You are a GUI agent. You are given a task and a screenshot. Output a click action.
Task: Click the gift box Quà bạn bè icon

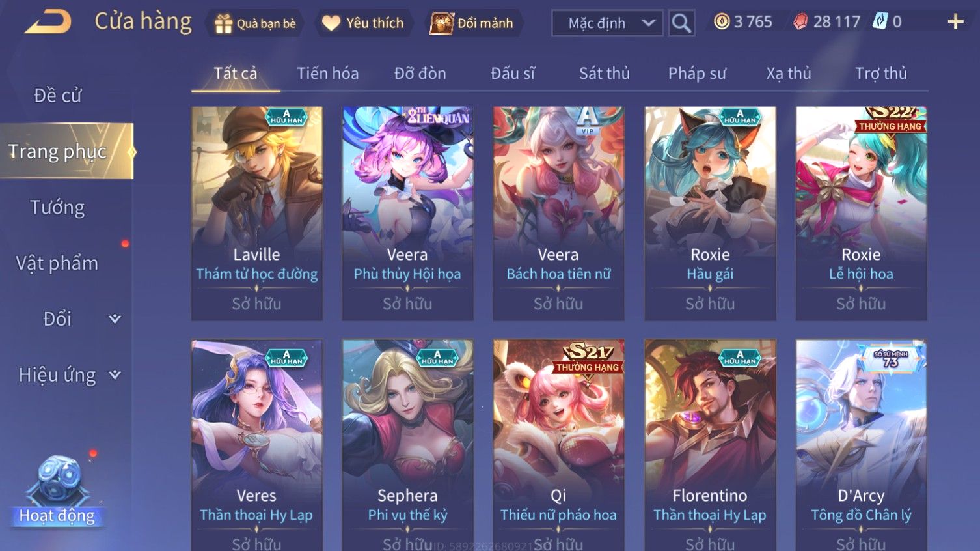click(224, 23)
